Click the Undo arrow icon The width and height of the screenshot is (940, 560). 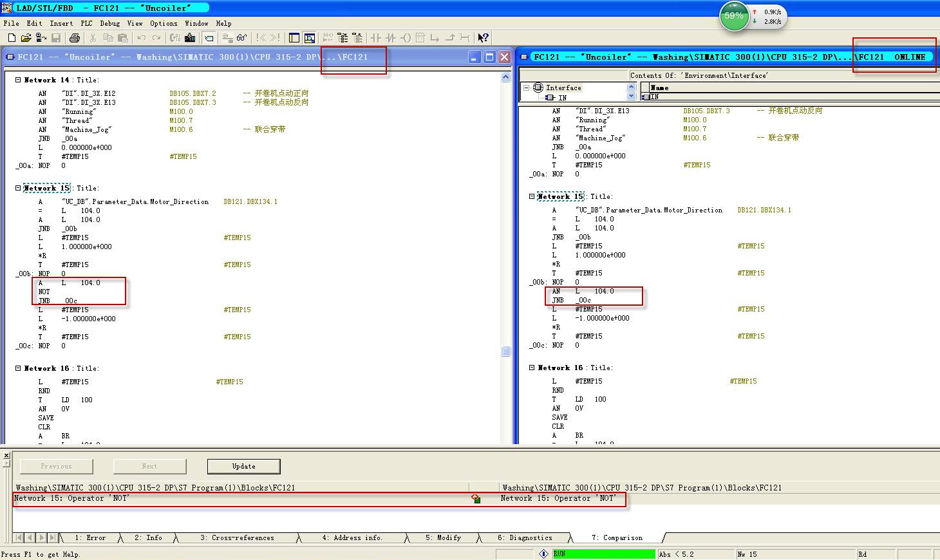(x=142, y=38)
